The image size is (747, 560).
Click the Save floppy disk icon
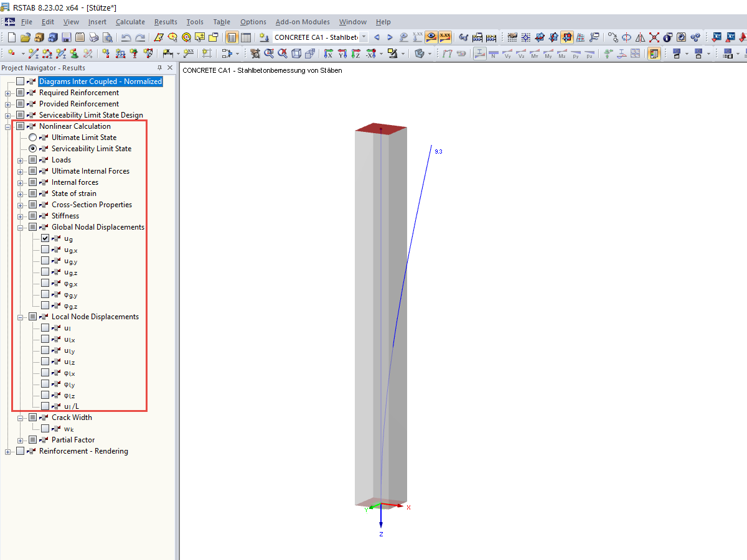[66, 37]
